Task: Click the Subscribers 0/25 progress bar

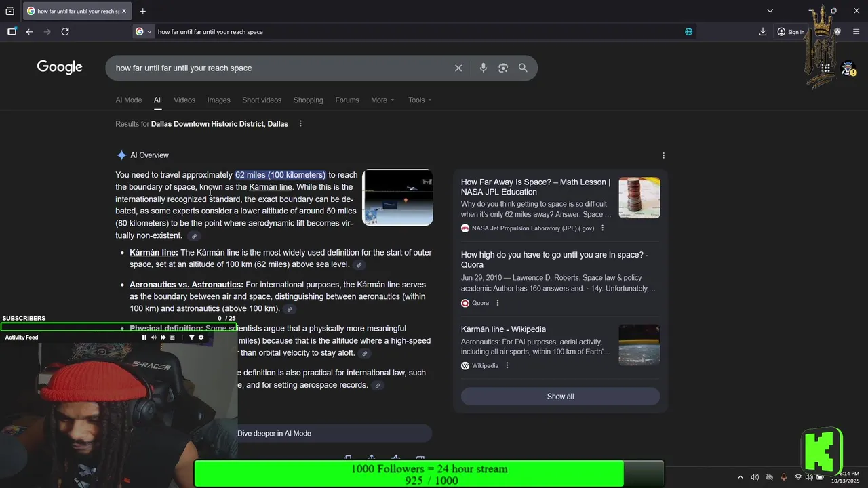Action: 119,327
